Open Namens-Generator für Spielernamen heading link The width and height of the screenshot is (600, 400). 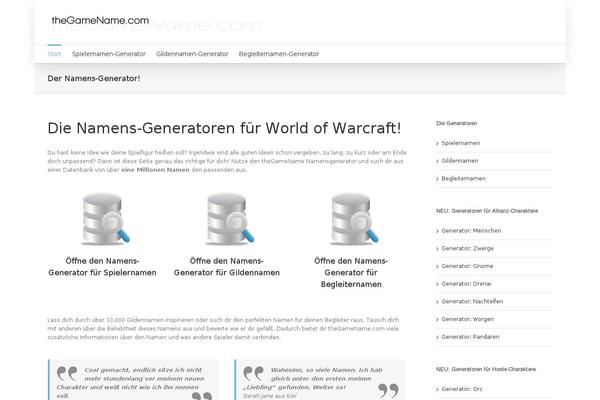click(102, 267)
